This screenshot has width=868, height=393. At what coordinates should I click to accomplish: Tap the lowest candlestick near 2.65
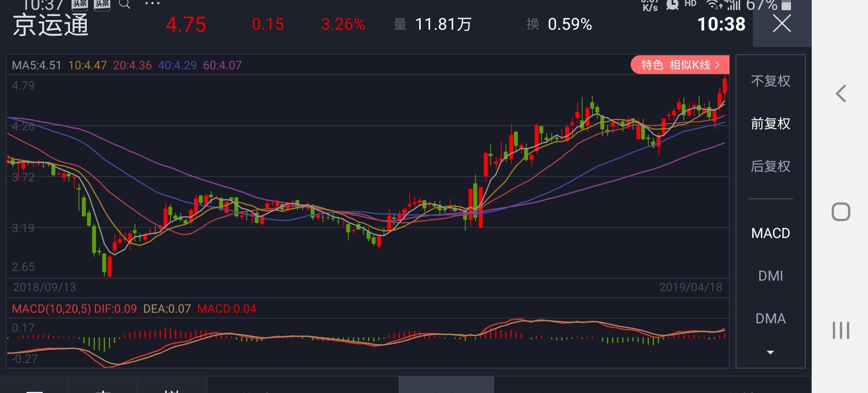pyautogui.click(x=109, y=266)
